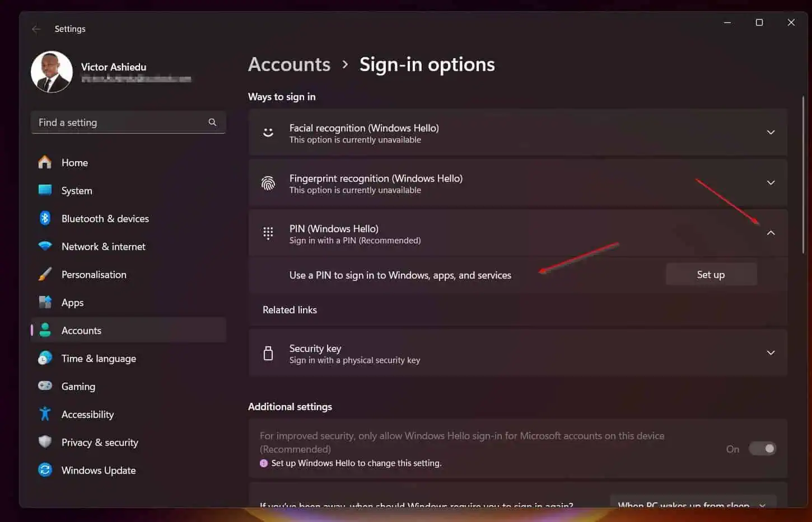Image resolution: width=812 pixels, height=522 pixels.
Task: Click the Privacy shield icon
Action: tap(45, 442)
